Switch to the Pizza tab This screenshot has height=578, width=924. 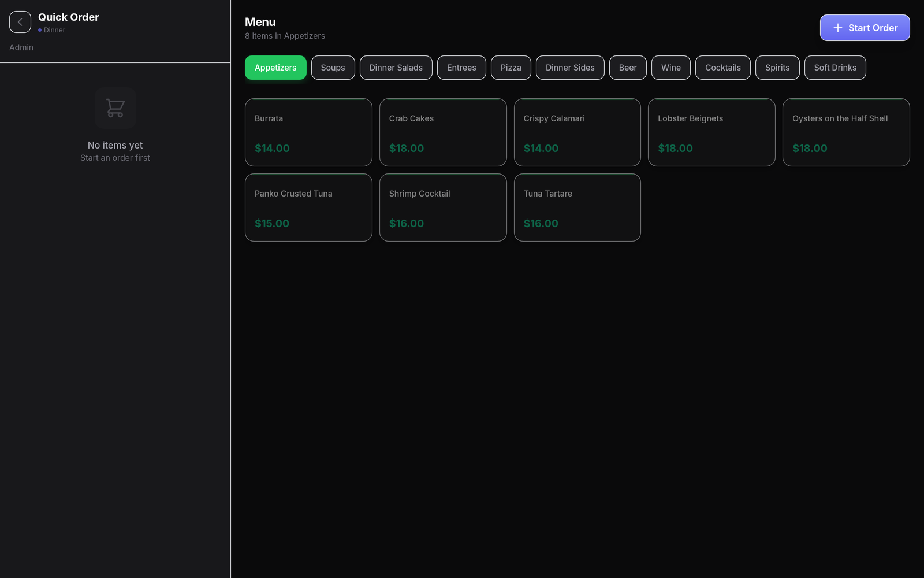511,68
